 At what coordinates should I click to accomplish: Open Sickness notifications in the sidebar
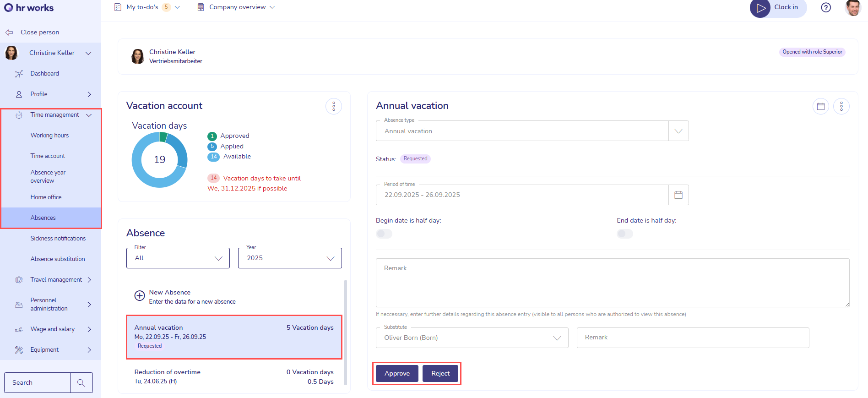(58, 239)
